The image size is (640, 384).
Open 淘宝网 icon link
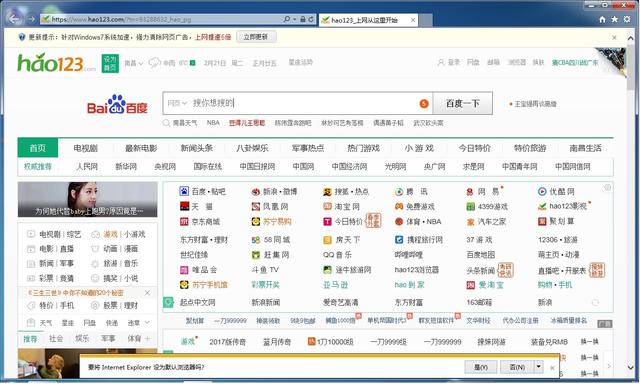[327, 206]
